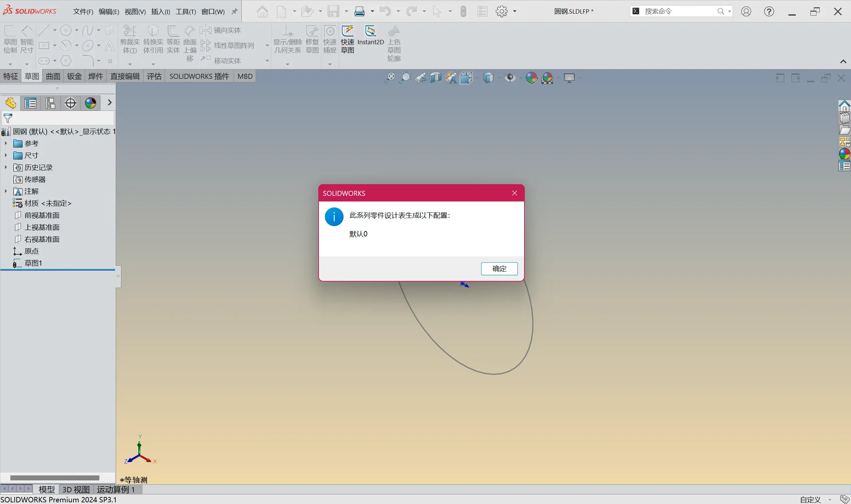Expand the 历史记录 tree node
This screenshot has width=851, height=504.
(x=6, y=167)
